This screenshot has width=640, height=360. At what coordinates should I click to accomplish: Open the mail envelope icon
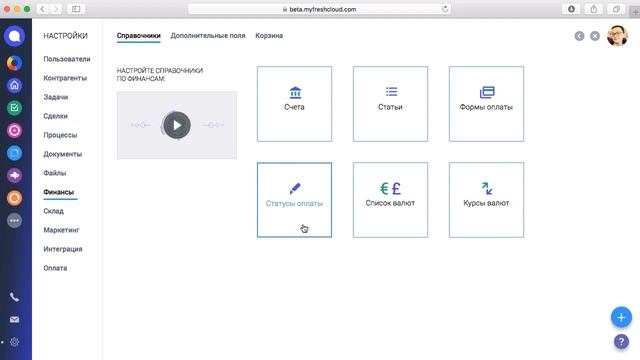(x=14, y=320)
